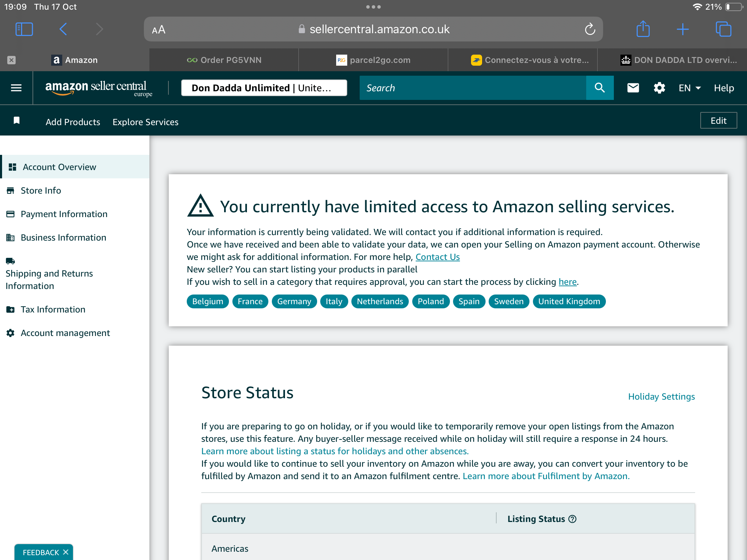Switch to the Order PG5VNN tab
This screenshot has height=560, width=747.
click(224, 60)
